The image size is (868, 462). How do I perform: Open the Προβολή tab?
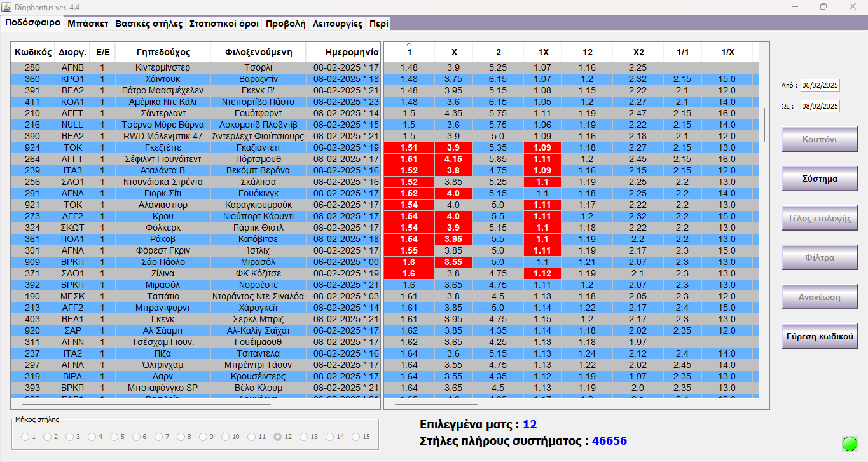coord(285,24)
